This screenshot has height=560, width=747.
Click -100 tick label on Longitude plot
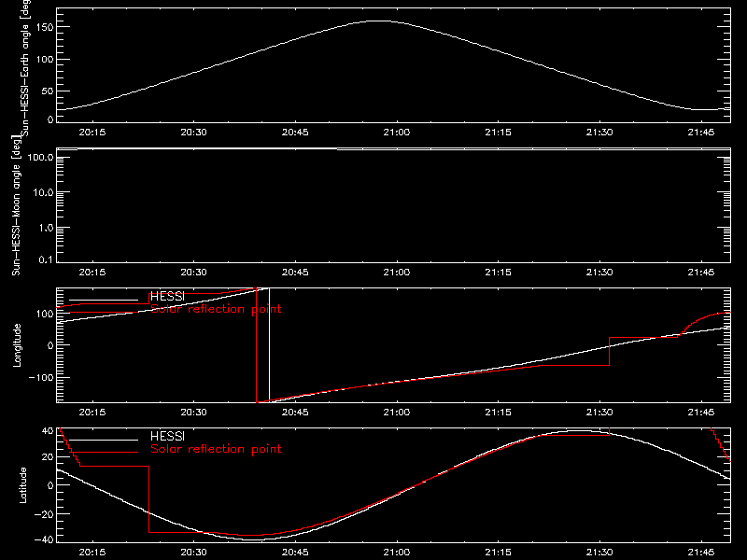point(41,377)
